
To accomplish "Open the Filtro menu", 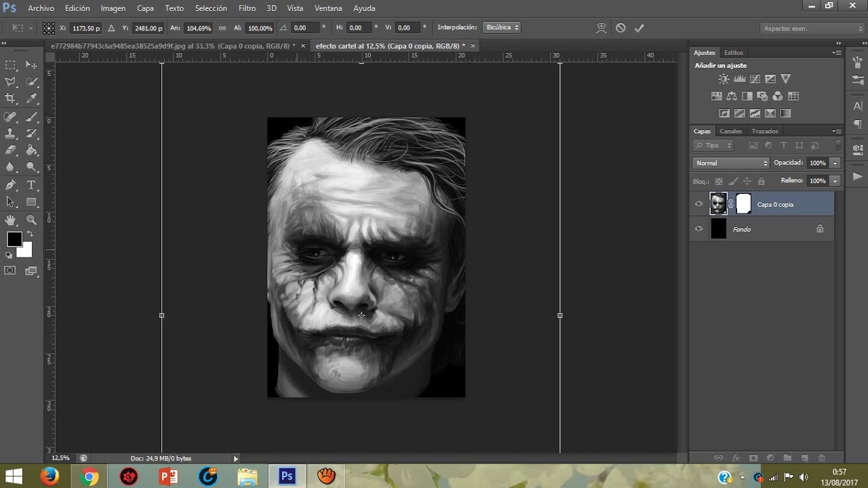I will tap(247, 8).
